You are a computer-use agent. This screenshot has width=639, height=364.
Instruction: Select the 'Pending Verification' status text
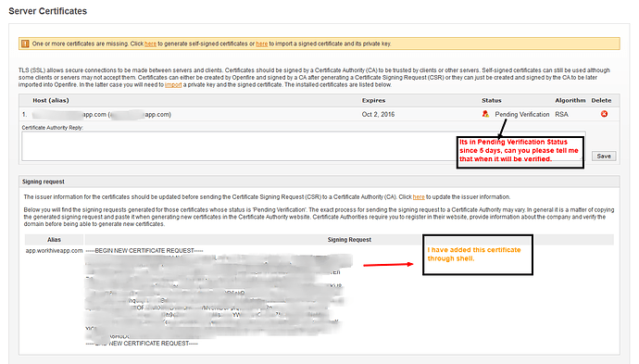coord(522,115)
